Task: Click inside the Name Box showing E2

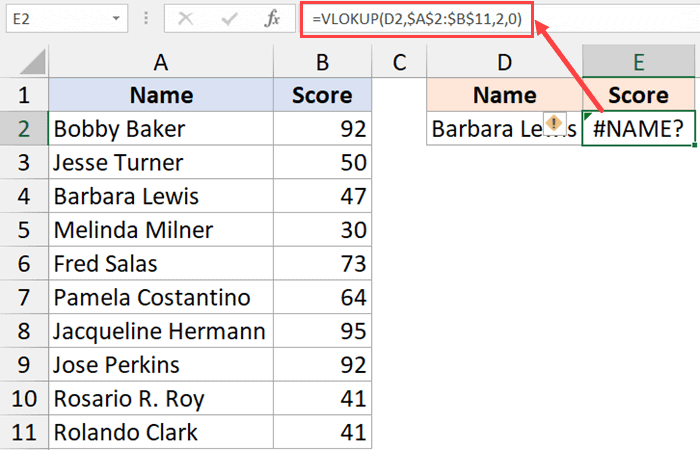Action: 55,19
